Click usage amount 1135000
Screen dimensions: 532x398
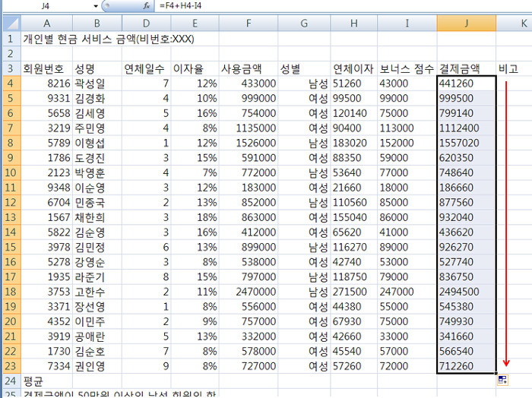tap(249, 128)
